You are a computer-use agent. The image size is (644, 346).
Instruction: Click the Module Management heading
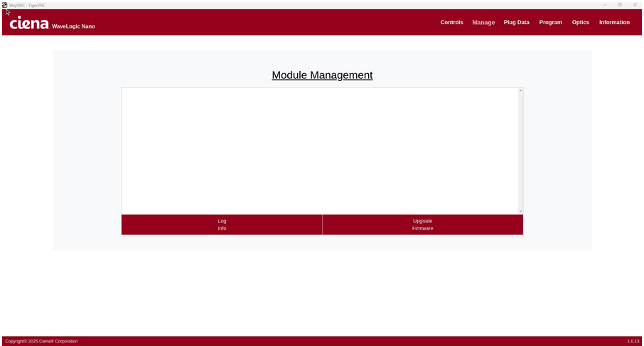pos(322,75)
